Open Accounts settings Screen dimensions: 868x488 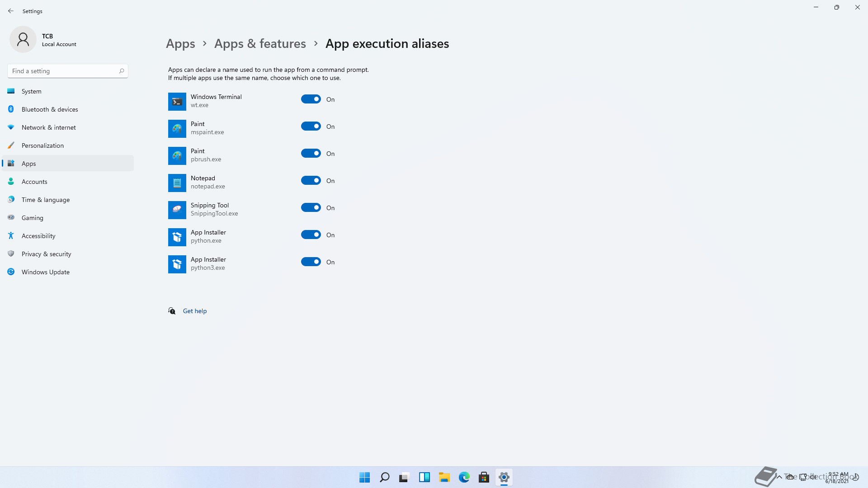pos(68,182)
